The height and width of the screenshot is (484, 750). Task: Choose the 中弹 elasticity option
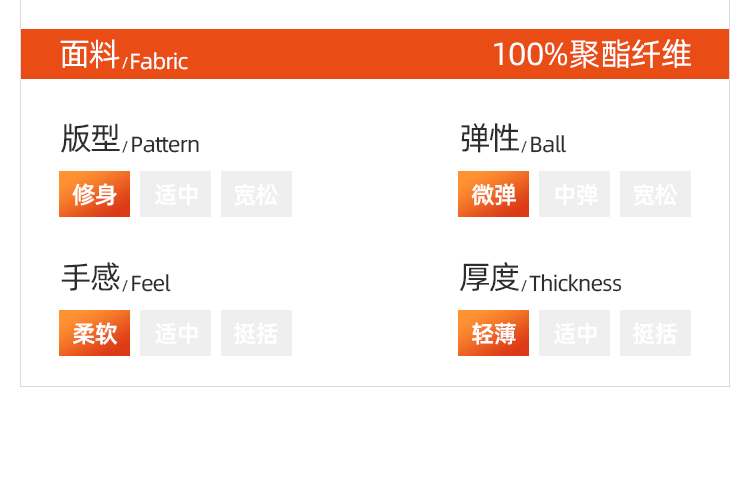pos(575,194)
